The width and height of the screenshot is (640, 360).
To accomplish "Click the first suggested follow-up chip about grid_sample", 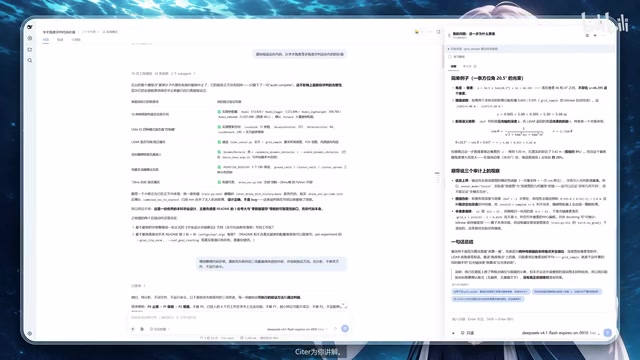I will point(491,292).
